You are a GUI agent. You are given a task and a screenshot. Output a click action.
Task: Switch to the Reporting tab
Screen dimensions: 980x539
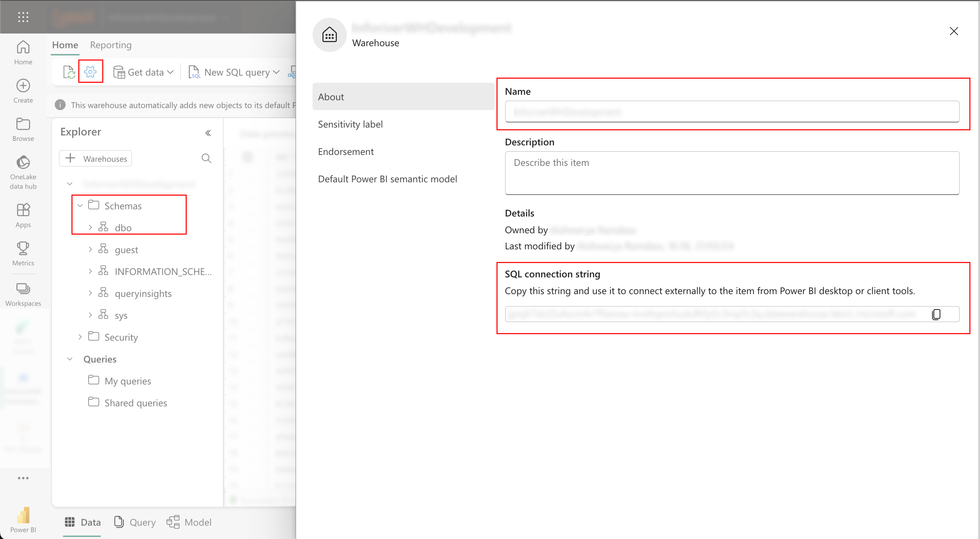[111, 45]
